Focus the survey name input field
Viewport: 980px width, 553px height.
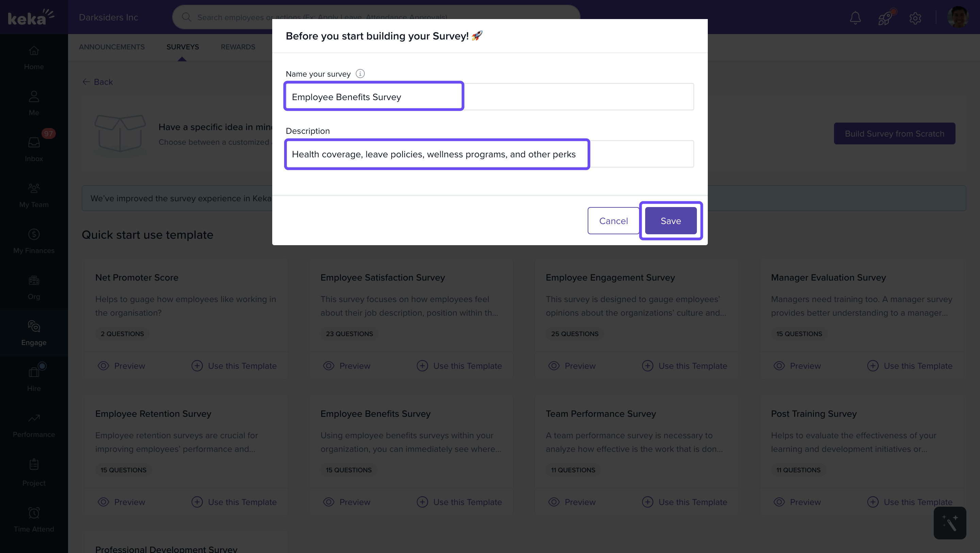coord(489,97)
